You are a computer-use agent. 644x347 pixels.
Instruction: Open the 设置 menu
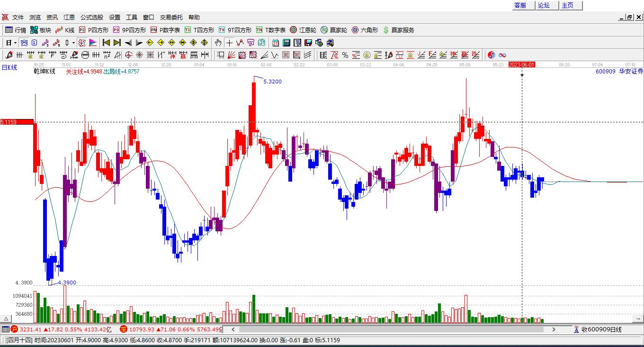click(x=115, y=18)
